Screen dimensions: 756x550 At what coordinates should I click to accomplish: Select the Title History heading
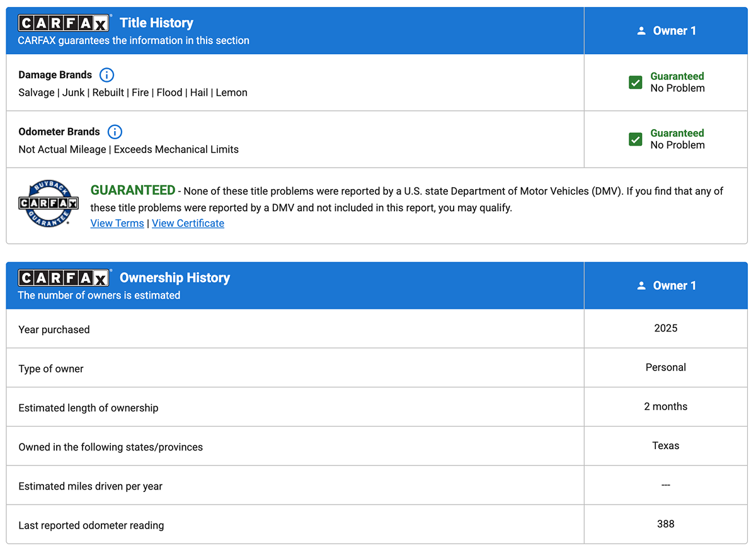click(x=156, y=23)
